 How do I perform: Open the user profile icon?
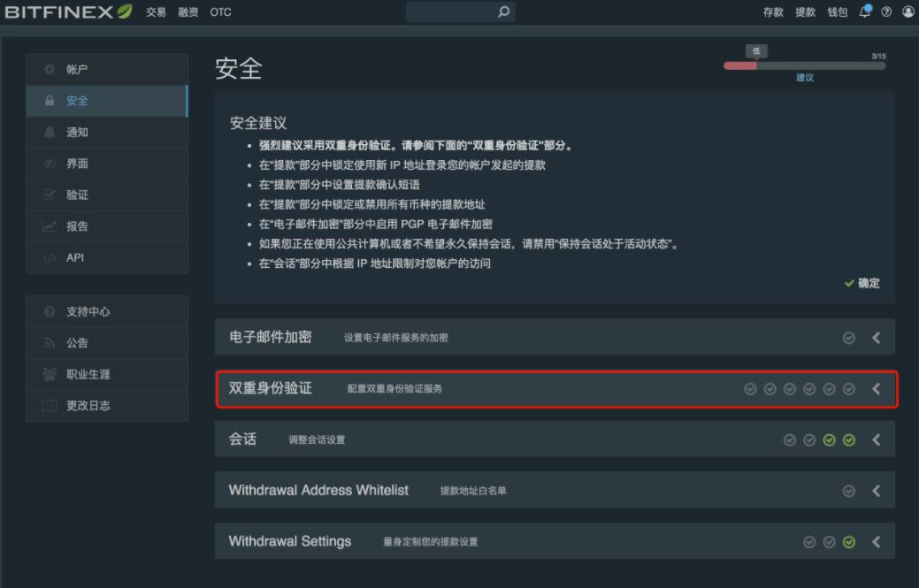pyautogui.click(x=908, y=11)
